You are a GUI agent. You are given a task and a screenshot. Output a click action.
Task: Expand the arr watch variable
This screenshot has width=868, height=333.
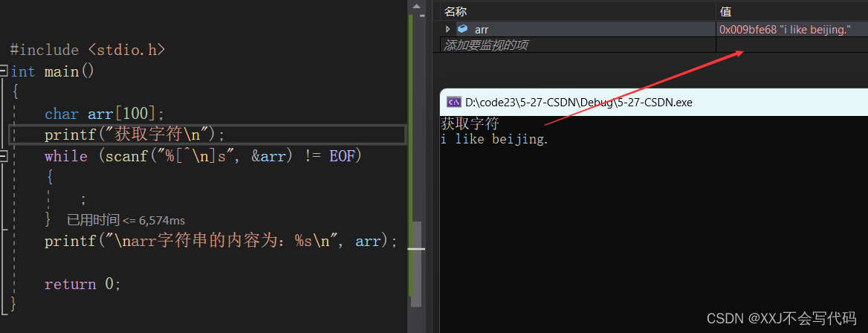click(x=448, y=30)
